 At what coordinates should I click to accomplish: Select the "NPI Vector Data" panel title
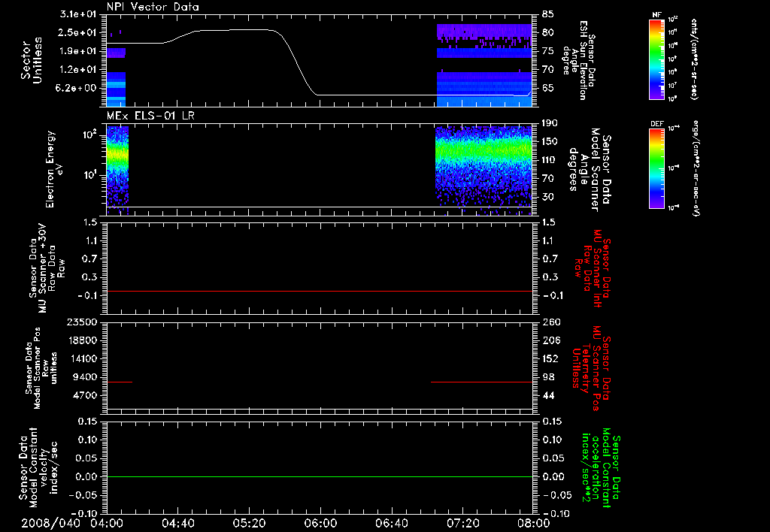pyautogui.click(x=153, y=7)
